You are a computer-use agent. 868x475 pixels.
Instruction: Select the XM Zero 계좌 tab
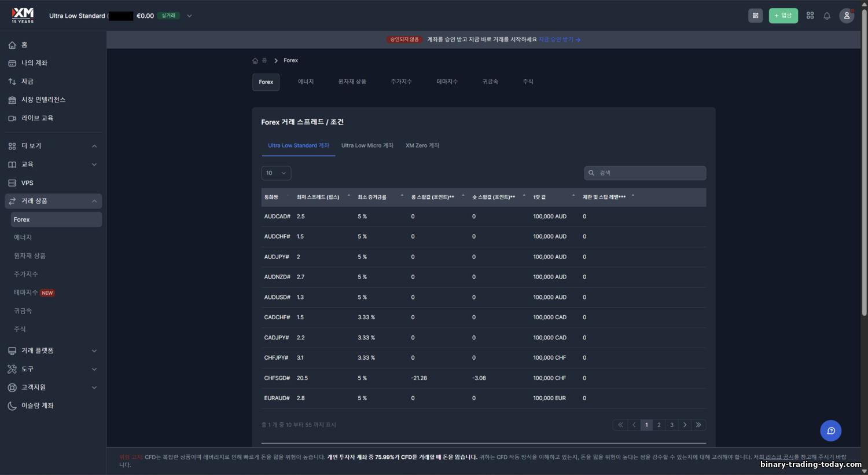click(x=422, y=145)
